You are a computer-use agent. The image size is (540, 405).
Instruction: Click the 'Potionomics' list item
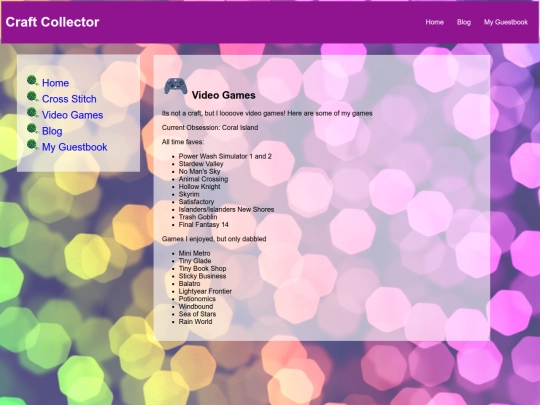(x=197, y=299)
